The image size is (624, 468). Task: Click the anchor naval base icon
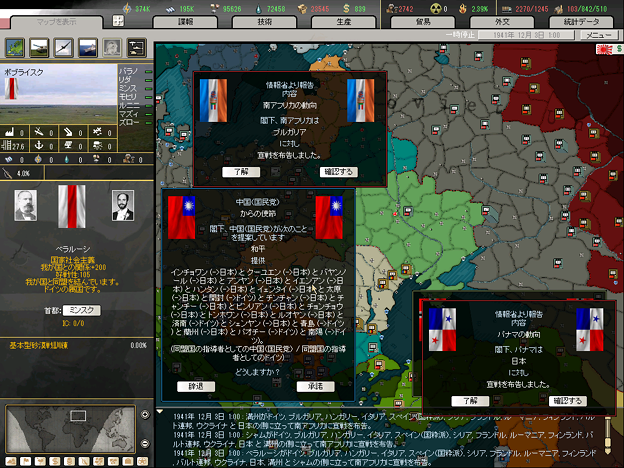(x=38, y=145)
